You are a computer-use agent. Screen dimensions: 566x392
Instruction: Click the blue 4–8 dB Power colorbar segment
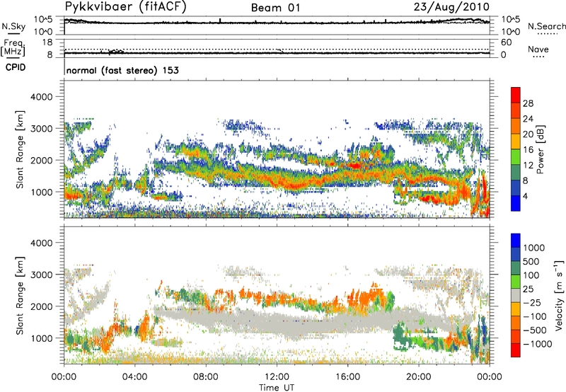(x=516, y=188)
